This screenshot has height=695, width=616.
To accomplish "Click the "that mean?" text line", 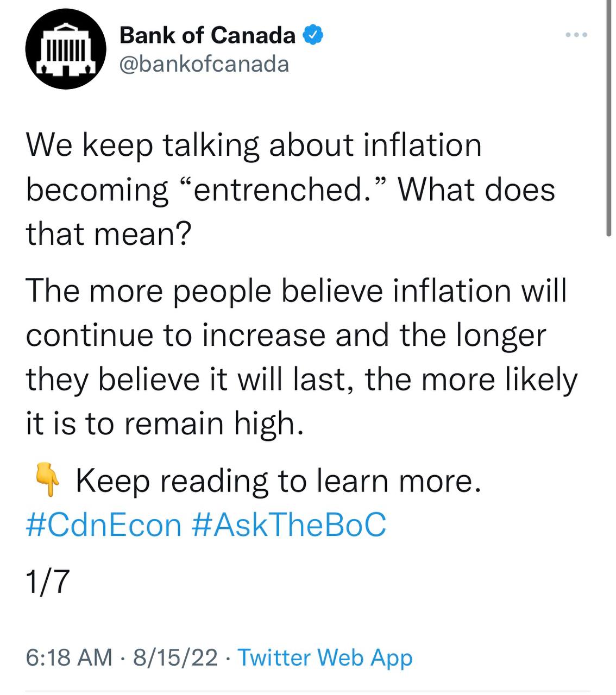I will (x=109, y=234).
